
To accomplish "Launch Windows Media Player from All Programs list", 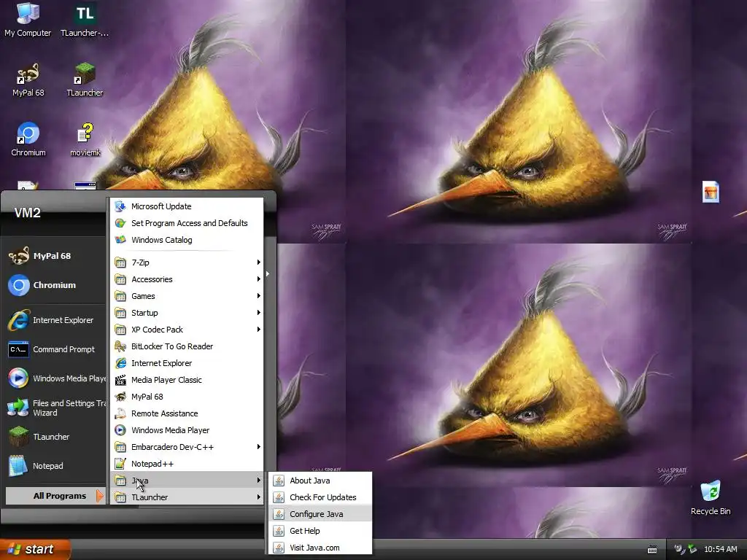I will coord(187,430).
